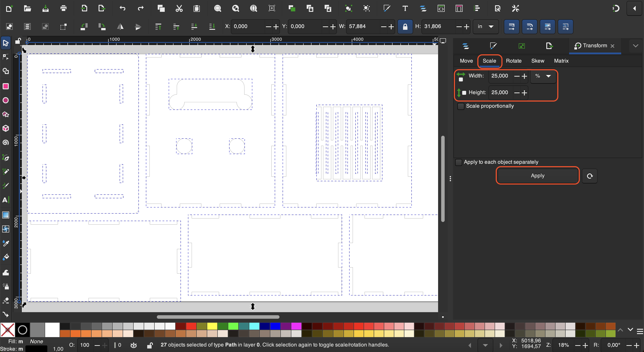
Task: Check Apply to each object separately
Action: click(x=458, y=162)
